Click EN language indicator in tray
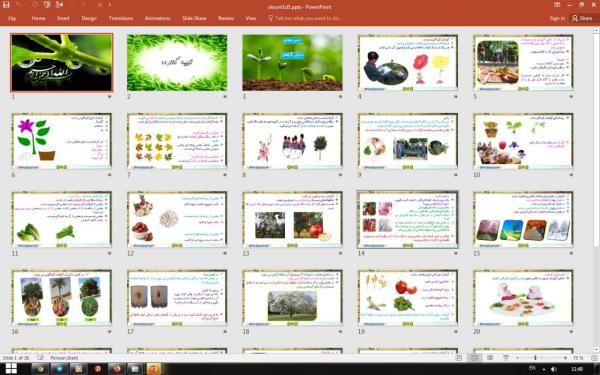The width and height of the screenshot is (600, 375). point(532,368)
